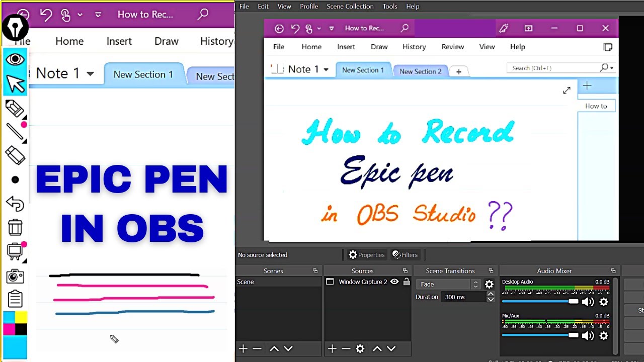Remove scene with Scenes minus button
This screenshot has height=362, width=644.
(257, 348)
